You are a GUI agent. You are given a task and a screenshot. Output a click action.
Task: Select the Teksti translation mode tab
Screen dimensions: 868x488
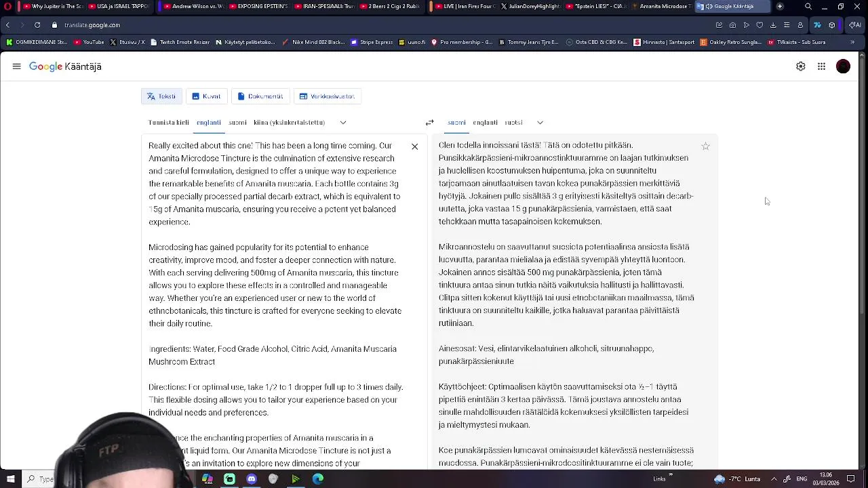tap(161, 96)
